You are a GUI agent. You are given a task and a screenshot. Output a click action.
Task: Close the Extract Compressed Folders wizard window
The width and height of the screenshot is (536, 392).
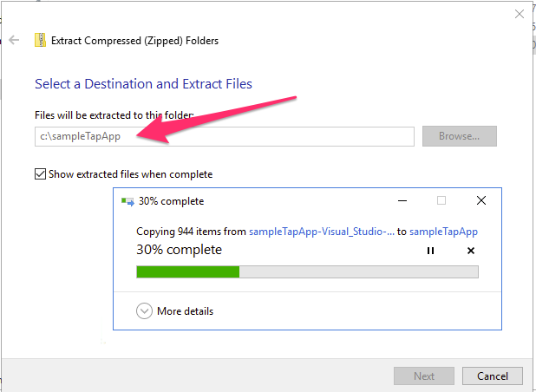(x=520, y=14)
